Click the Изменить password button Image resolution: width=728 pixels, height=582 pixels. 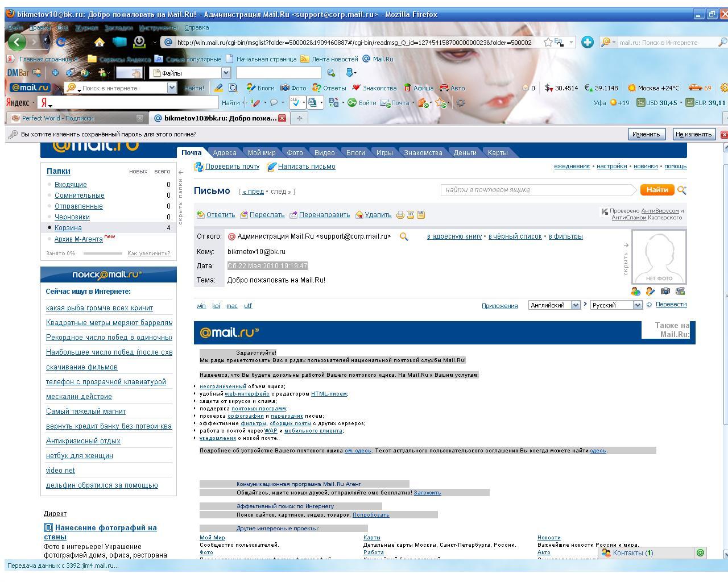pos(646,134)
